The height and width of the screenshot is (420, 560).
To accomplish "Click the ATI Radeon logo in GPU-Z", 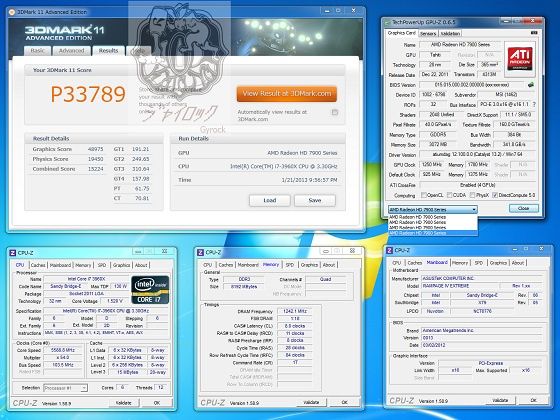I will click(520, 59).
